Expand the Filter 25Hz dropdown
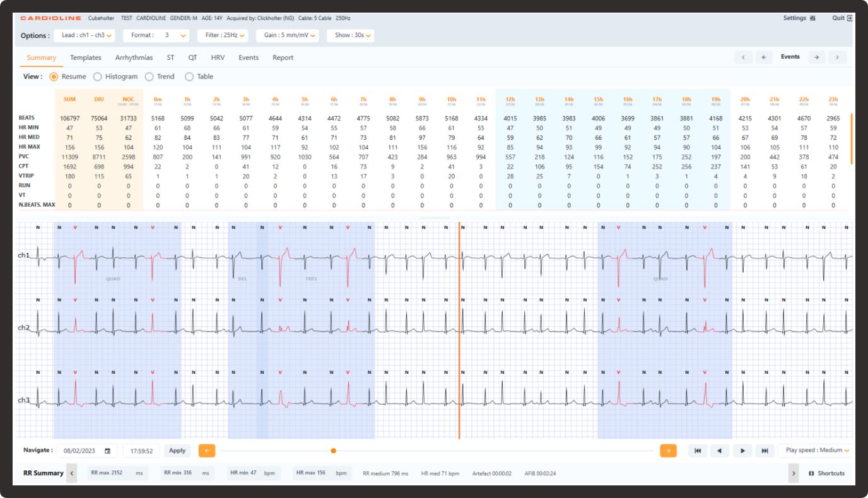Screen dimensions: 868x498 click(x=222, y=35)
